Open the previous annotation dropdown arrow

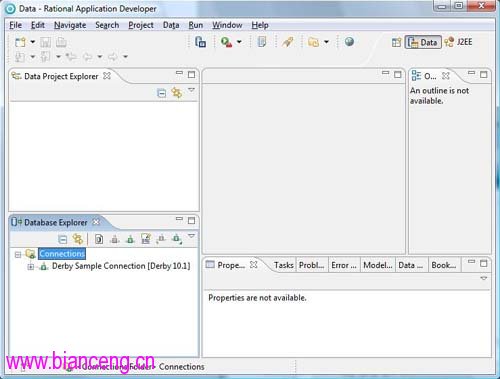[x=58, y=57]
